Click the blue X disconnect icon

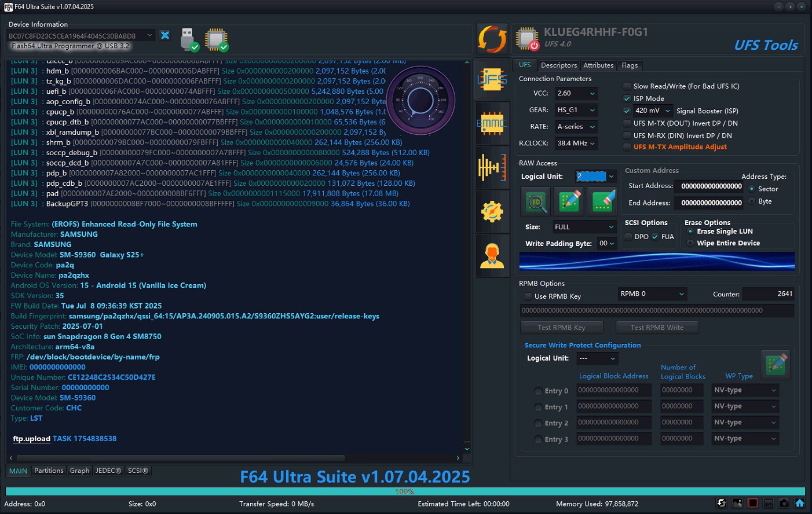[x=165, y=35]
